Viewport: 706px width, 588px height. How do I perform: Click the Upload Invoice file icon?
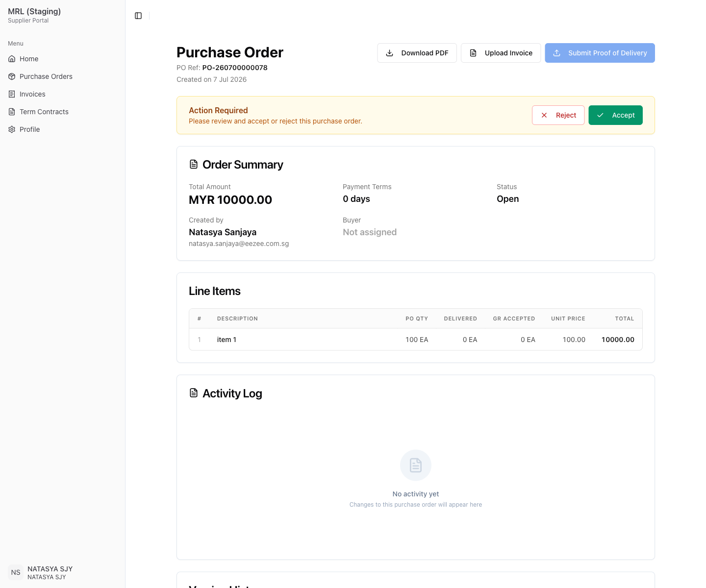point(473,53)
